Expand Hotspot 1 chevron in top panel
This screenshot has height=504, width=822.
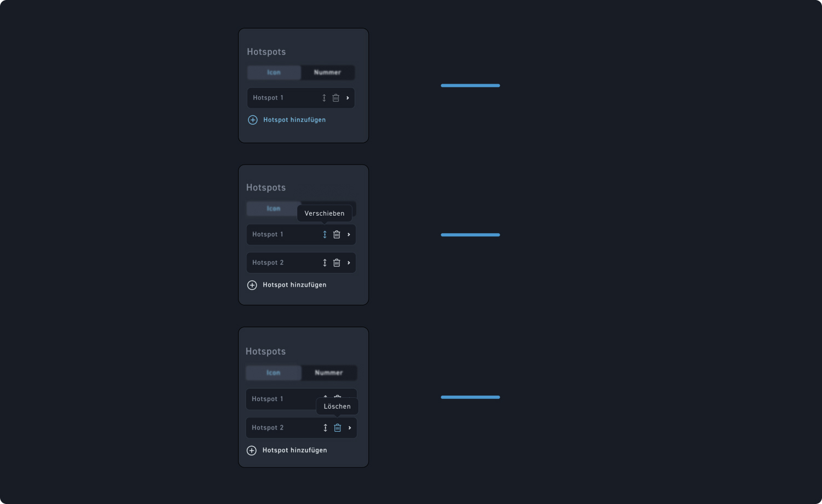(348, 98)
